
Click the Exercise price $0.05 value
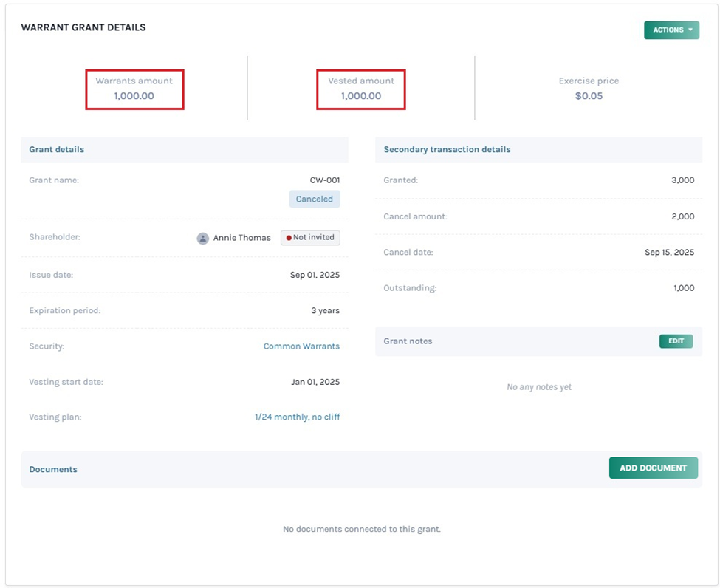click(x=589, y=96)
